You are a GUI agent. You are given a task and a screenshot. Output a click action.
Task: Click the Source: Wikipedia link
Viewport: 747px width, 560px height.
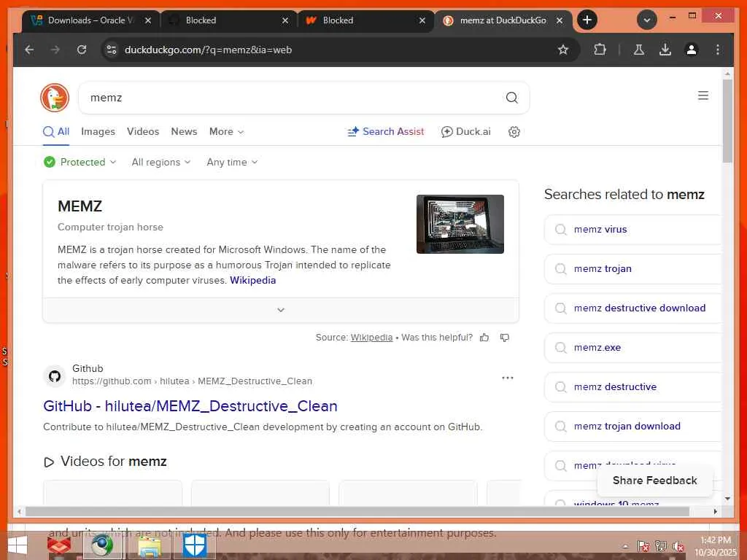[371, 338]
